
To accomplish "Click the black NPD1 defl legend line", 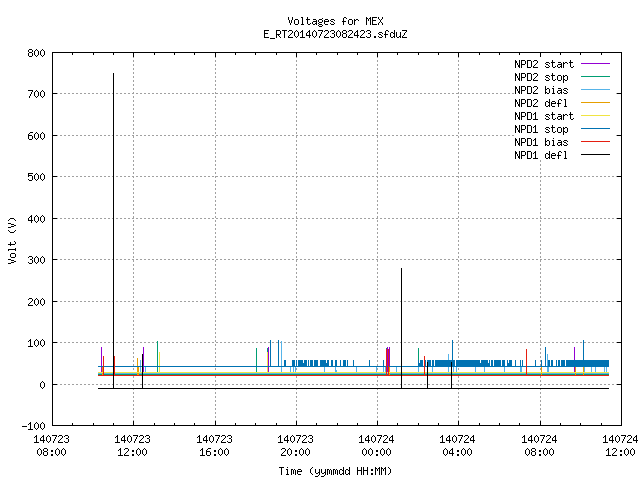I will 595,155.
